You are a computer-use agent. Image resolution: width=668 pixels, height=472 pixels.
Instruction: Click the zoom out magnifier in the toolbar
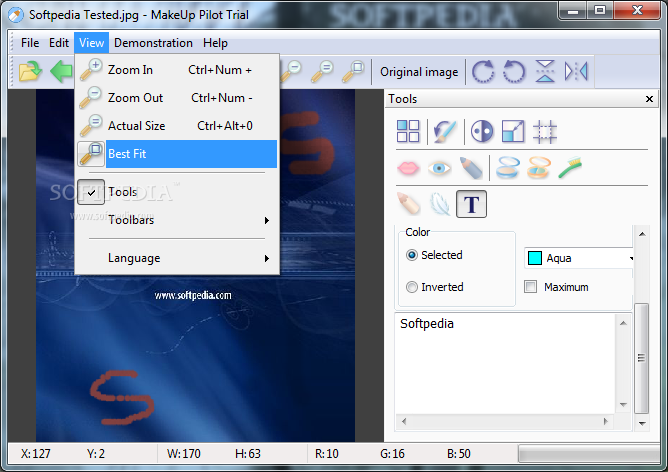(x=291, y=71)
